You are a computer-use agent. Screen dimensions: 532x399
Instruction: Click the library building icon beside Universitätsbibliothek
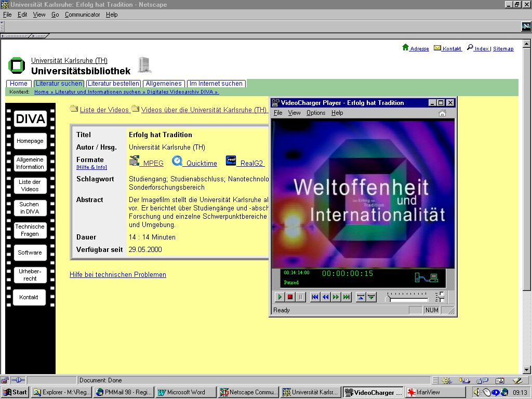(144, 65)
